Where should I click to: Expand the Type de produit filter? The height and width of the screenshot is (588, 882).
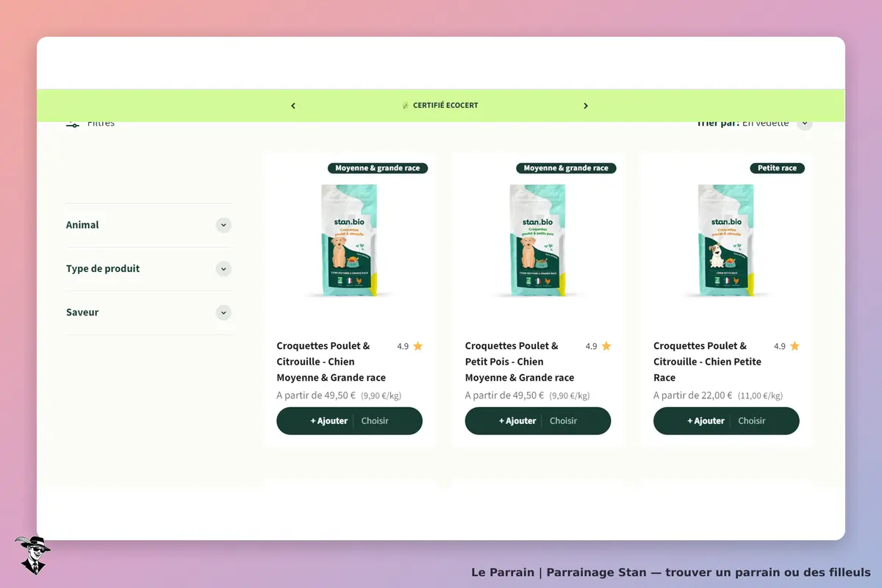pos(148,269)
